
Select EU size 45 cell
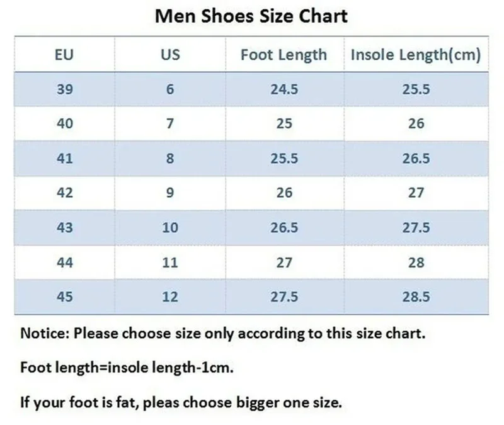[65, 296]
